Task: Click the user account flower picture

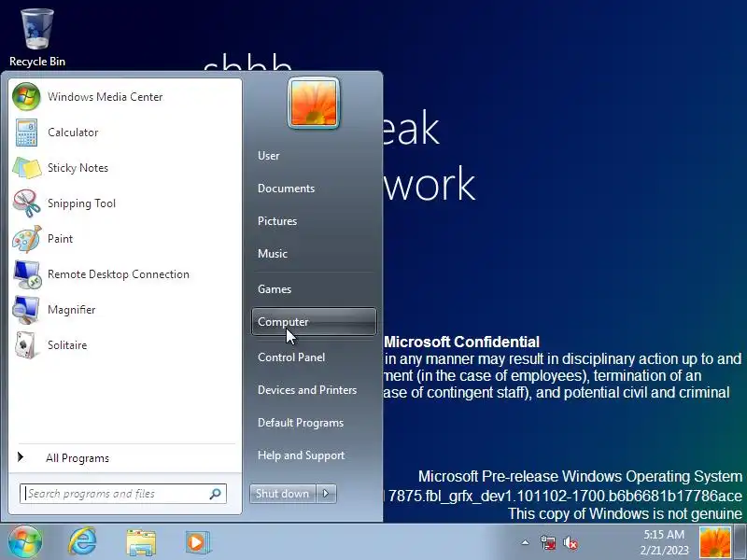Action: (x=314, y=103)
